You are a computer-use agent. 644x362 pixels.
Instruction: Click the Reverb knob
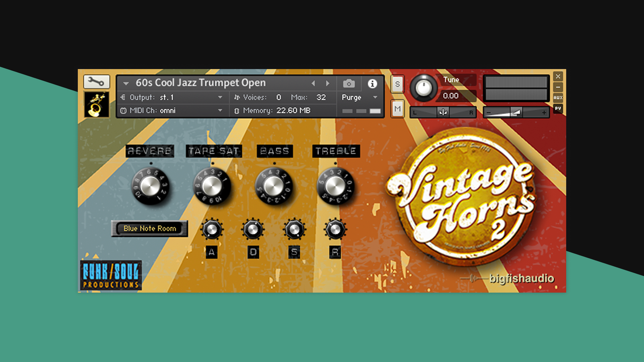click(151, 187)
